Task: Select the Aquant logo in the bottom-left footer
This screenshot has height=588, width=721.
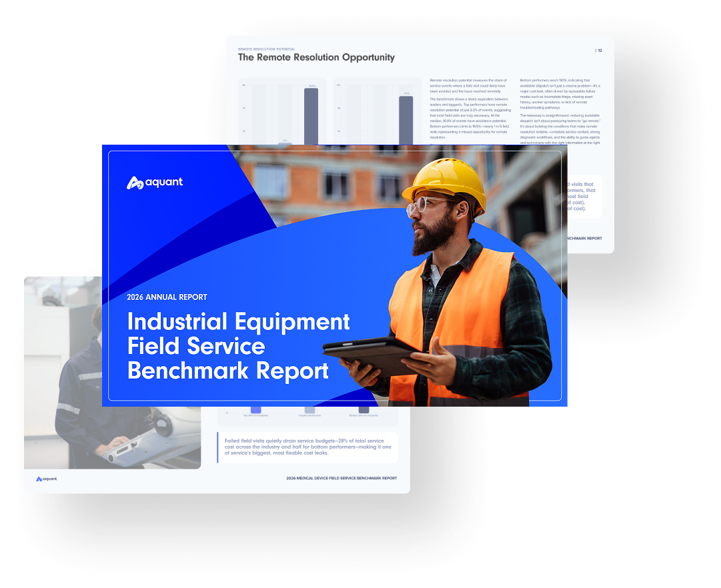Action: tap(47, 478)
